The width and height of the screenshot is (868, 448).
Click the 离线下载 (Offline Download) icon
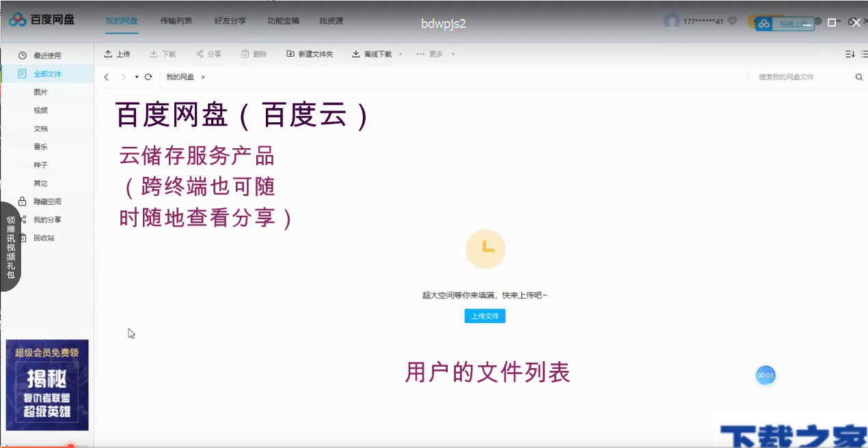coord(355,54)
